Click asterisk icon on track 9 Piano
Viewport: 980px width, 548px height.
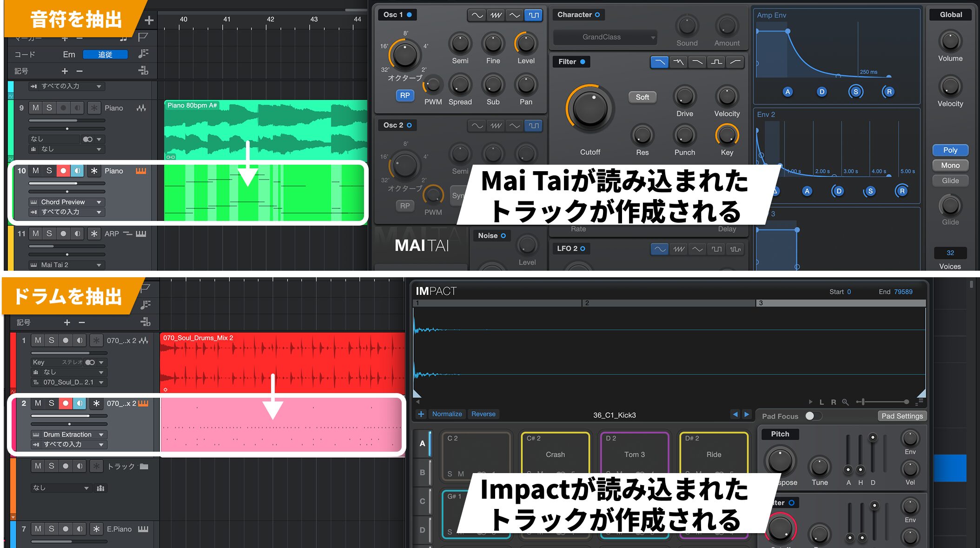click(x=94, y=108)
